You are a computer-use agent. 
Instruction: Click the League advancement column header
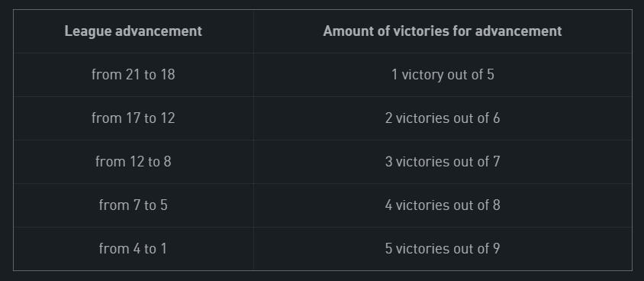(134, 31)
